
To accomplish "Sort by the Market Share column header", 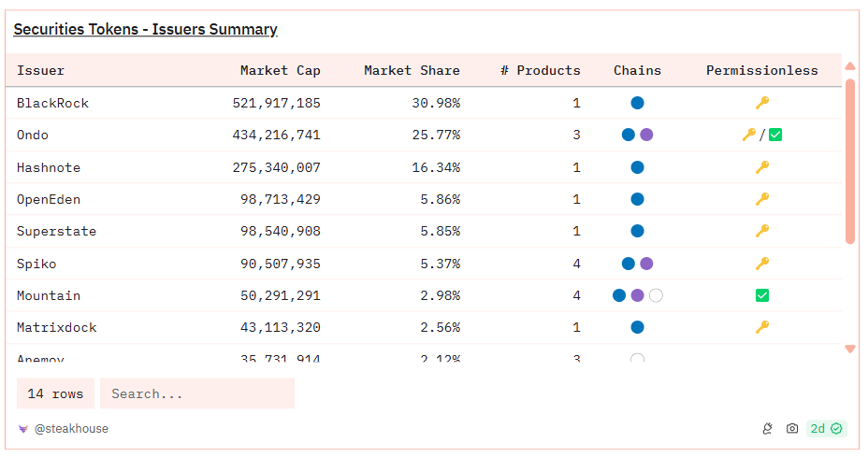I will click(x=412, y=70).
